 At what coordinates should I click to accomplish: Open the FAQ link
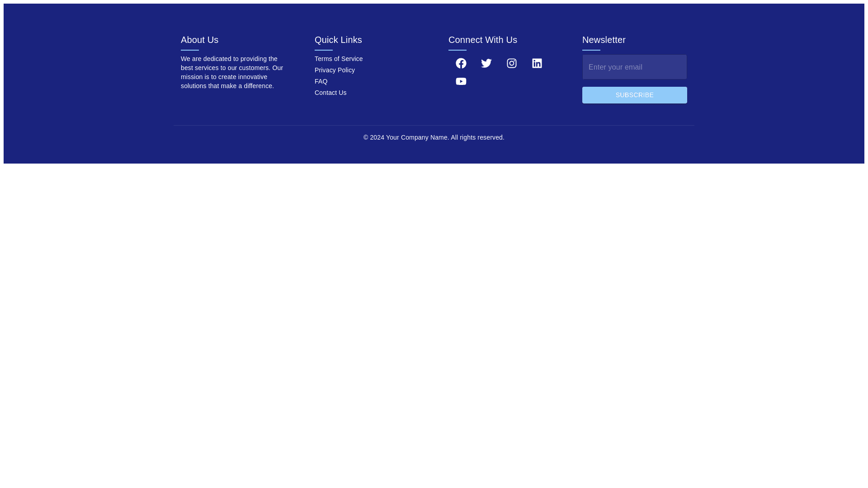pos(321,81)
